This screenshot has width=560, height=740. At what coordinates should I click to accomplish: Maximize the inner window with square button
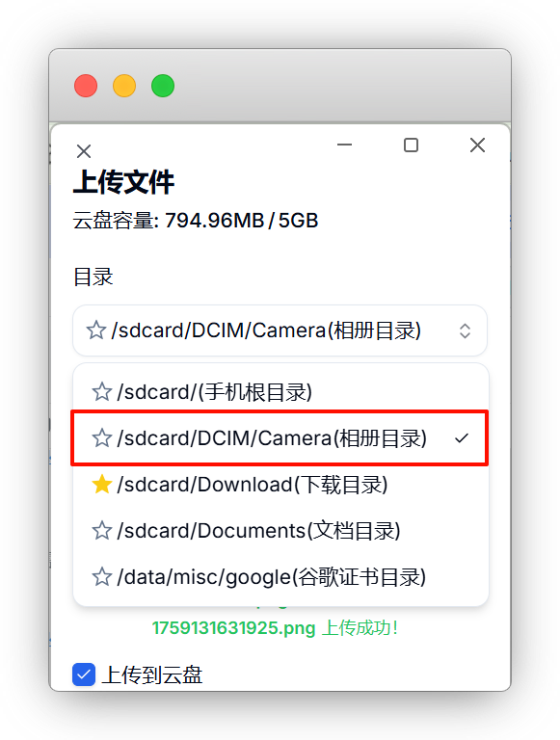pyautogui.click(x=411, y=145)
